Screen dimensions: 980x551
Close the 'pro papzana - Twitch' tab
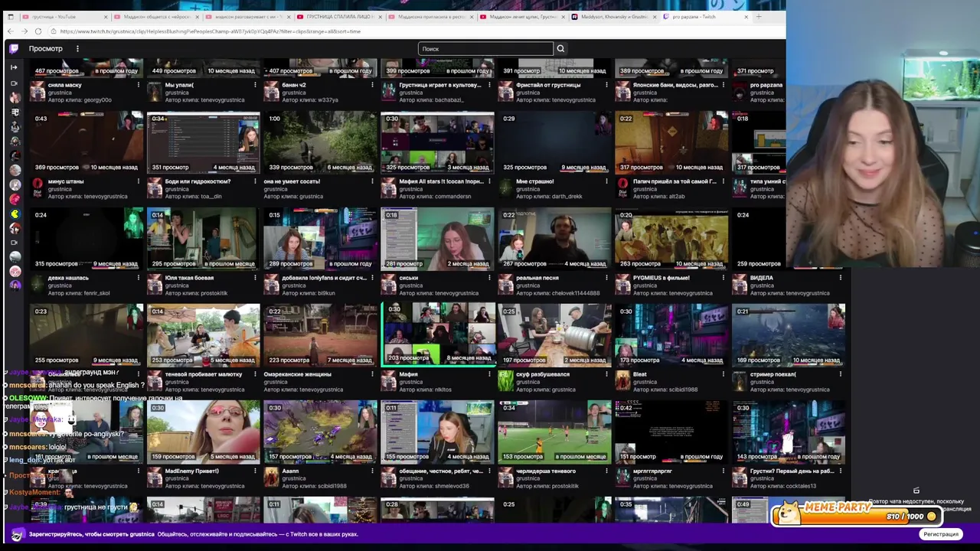(746, 17)
